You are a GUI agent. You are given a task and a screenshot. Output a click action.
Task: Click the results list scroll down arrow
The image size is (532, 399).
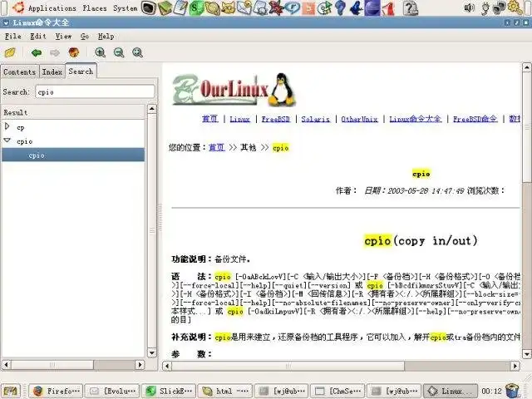coord(152,352)
